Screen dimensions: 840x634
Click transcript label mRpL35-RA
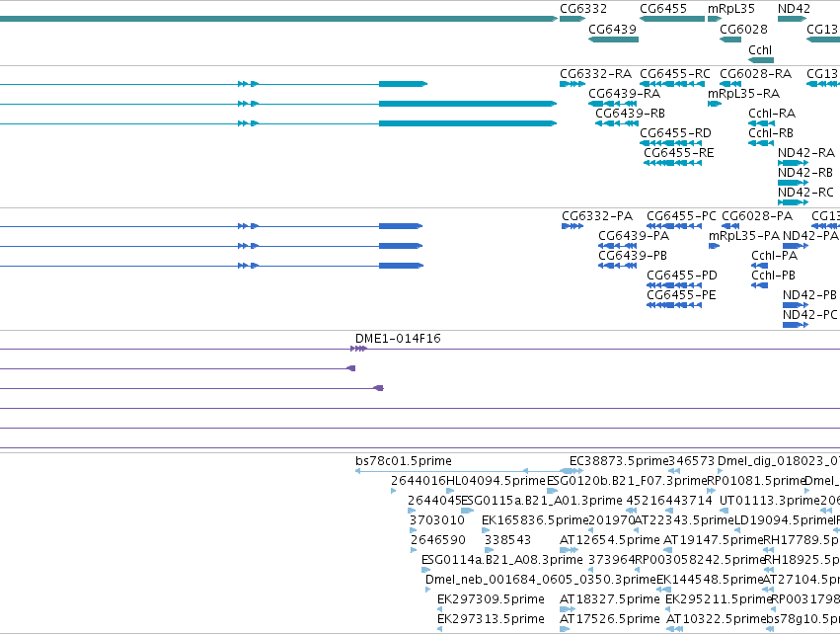(x=743, y=93)
